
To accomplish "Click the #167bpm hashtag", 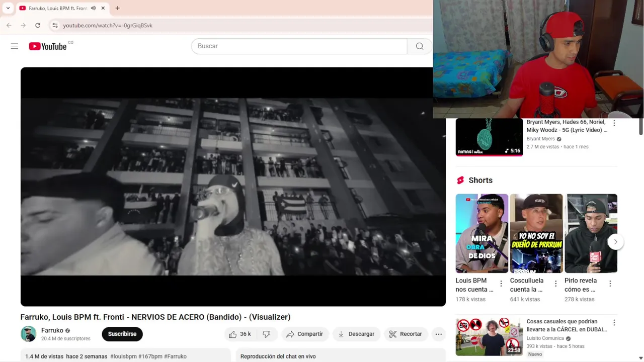I will [150, 356].
